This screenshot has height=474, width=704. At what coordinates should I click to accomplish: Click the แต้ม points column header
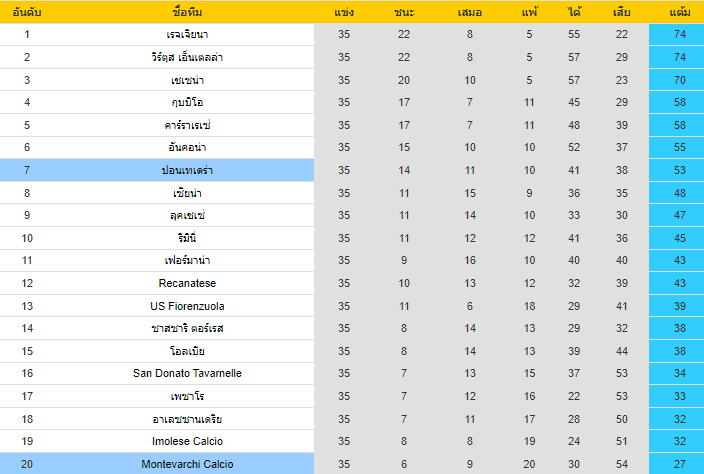tap(679, 12)
